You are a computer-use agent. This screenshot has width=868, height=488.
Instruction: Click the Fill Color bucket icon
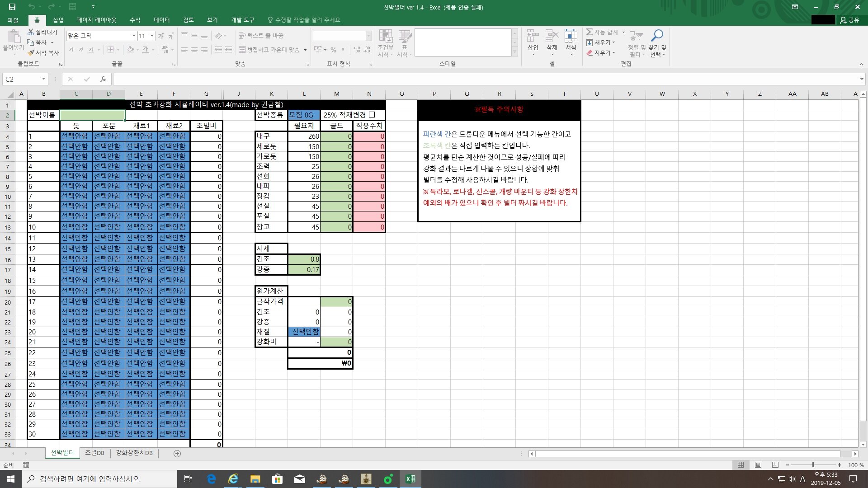pyautogui.click(x=131, y=50)
